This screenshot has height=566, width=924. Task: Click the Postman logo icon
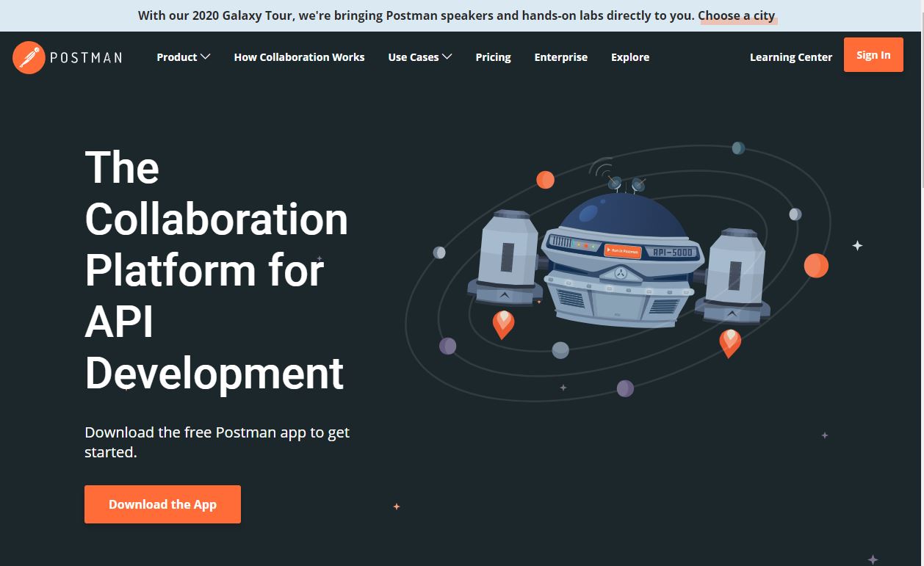pyautogui.click(x=29, y=57)
